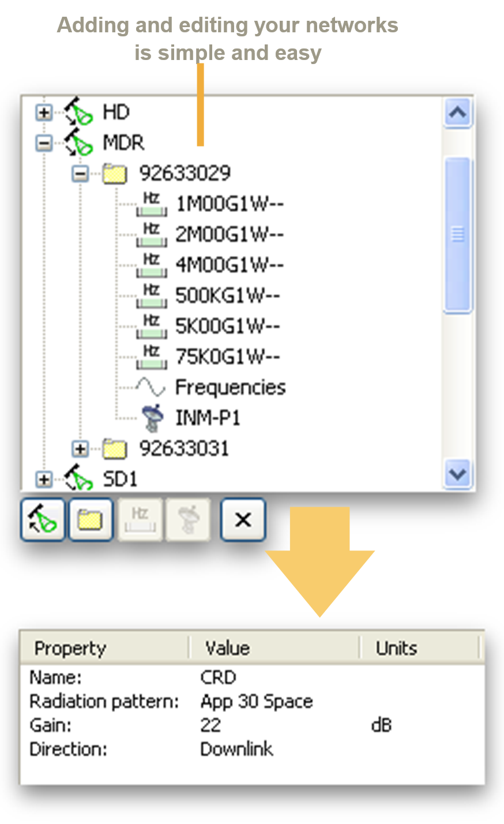Click the Property column header
Screen dimensions: 504x824
[x=105, y=648]
